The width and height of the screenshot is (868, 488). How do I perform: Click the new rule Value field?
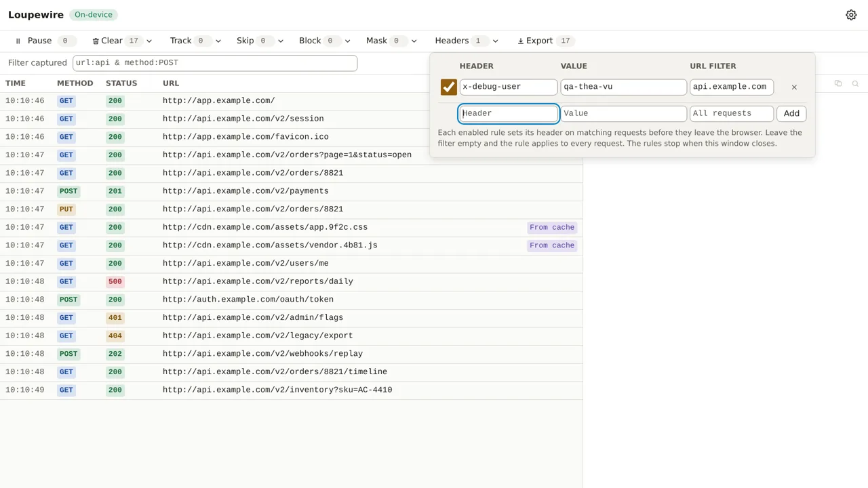624,113
